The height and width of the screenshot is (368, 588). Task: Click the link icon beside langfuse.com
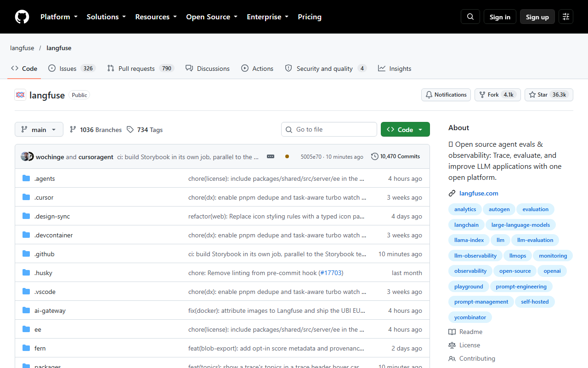coord(452,194)
